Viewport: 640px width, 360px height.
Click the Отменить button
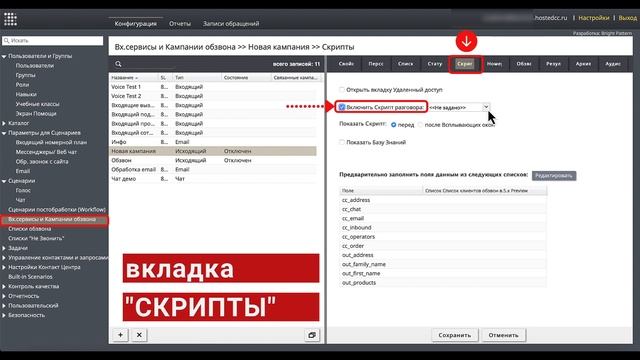pos(503,335)
